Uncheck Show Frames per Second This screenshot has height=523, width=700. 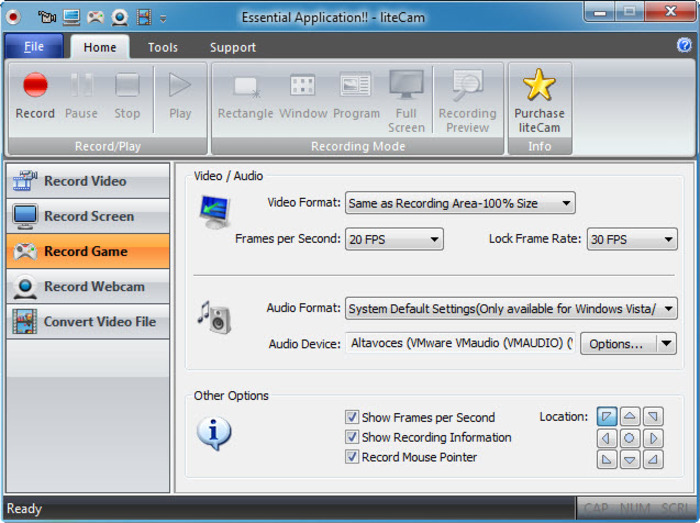pos(352,418)
